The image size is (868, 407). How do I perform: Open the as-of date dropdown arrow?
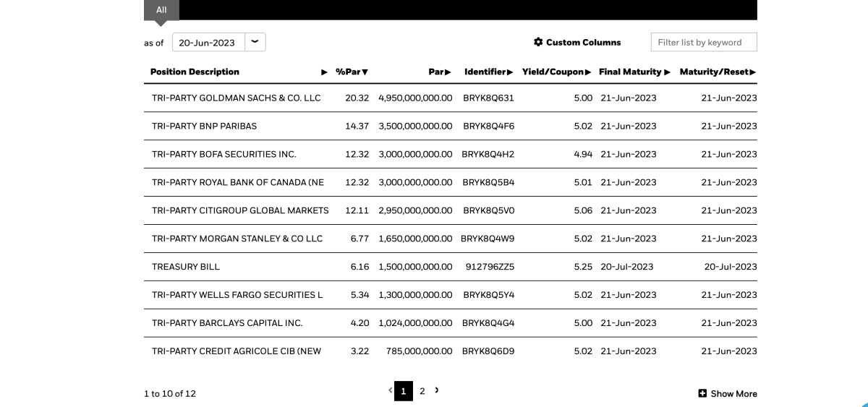point(255,42)
